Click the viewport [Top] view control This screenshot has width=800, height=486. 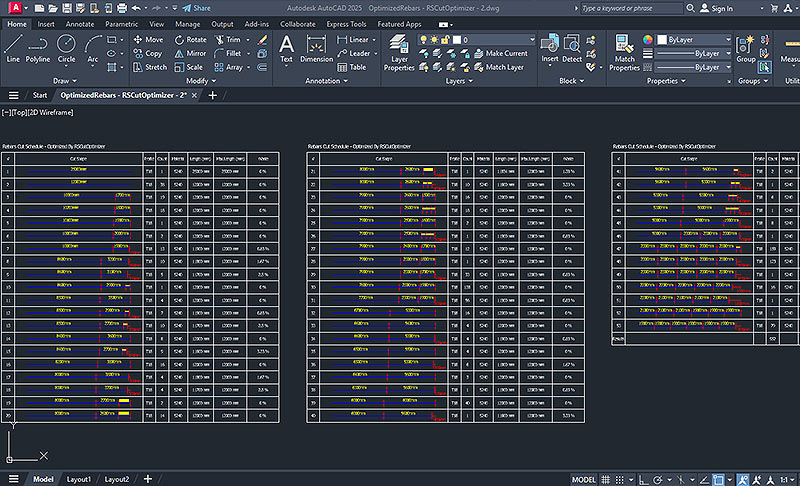click(x=19, y=112)
